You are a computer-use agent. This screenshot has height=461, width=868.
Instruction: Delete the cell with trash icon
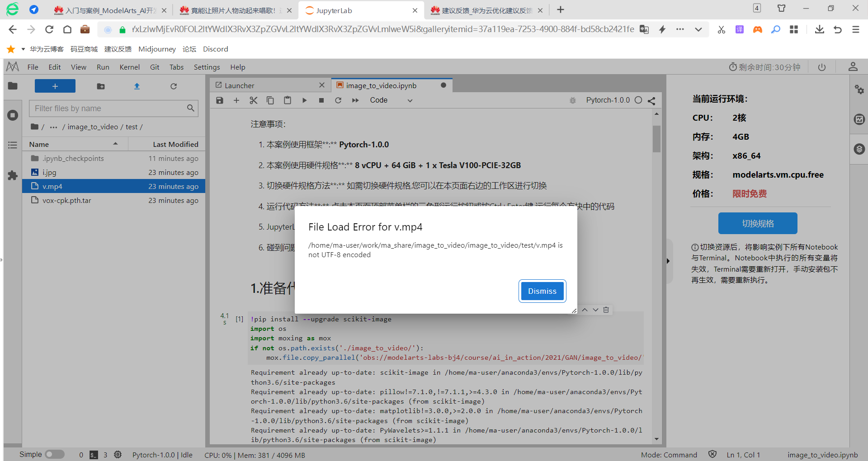[x=606, y=310]
